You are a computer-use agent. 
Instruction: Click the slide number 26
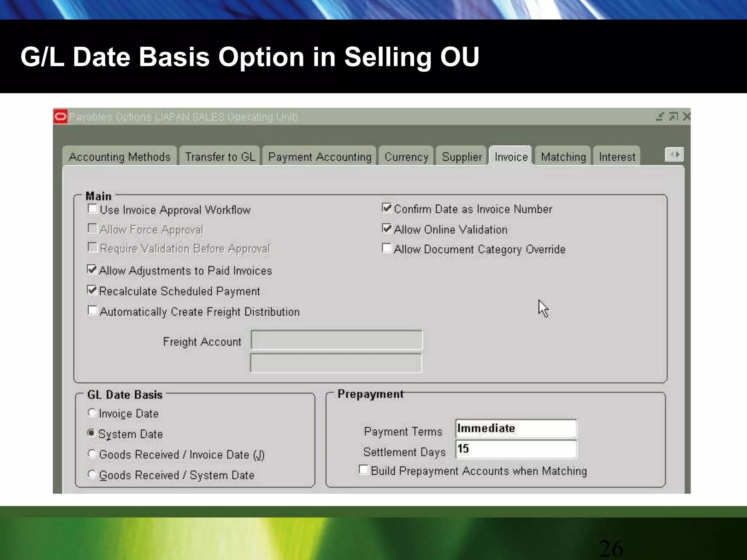[611, 548]
